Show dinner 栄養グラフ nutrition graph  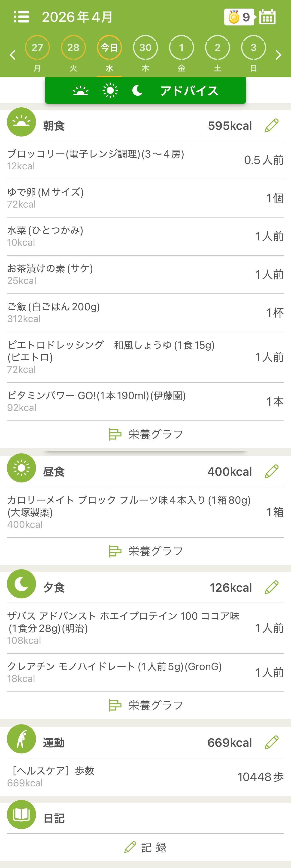click(146, 705)
